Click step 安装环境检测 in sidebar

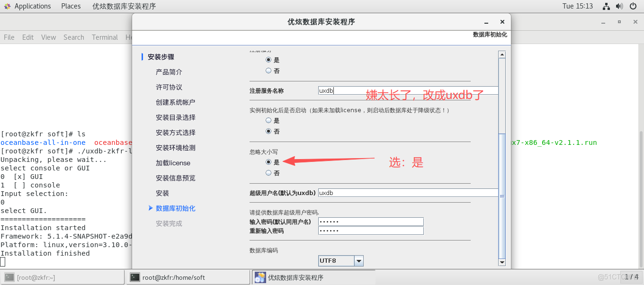click(176, 148)
